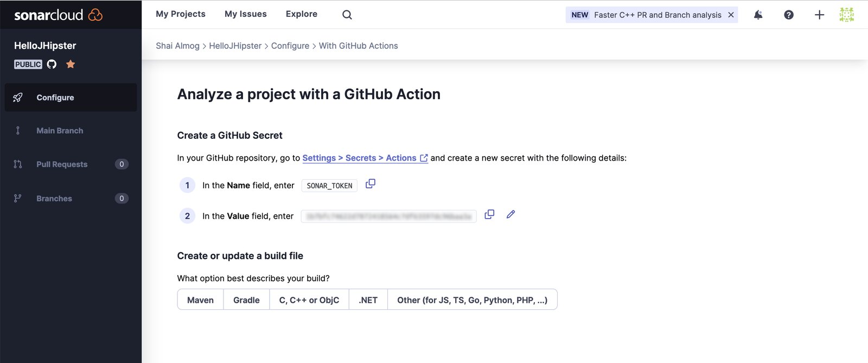The image size is (868, 363).
Task: Go to HelloJHipster breadcrumb
Action: coord(235,46)
